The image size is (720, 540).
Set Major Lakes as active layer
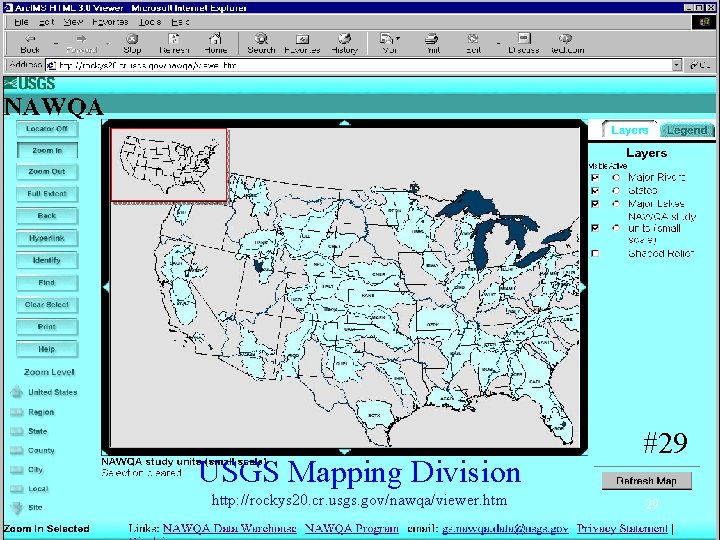click(616, 204)
